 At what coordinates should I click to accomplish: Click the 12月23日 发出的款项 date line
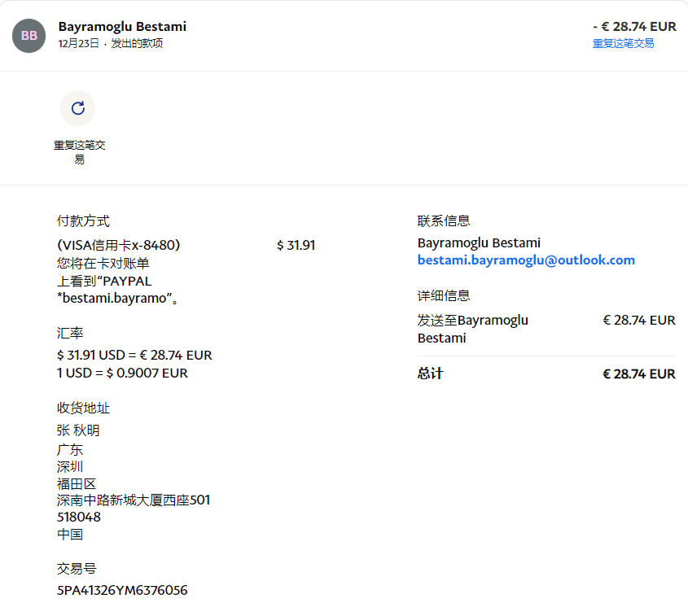click(111, 44)
